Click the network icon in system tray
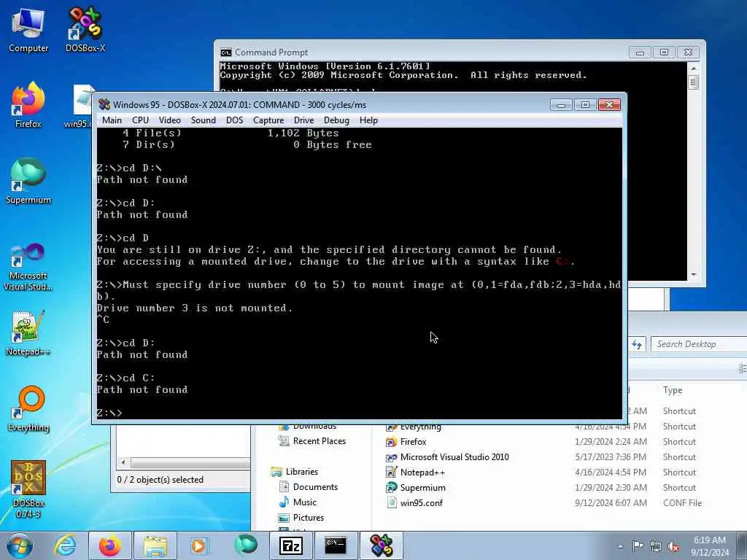 (656, 546)
